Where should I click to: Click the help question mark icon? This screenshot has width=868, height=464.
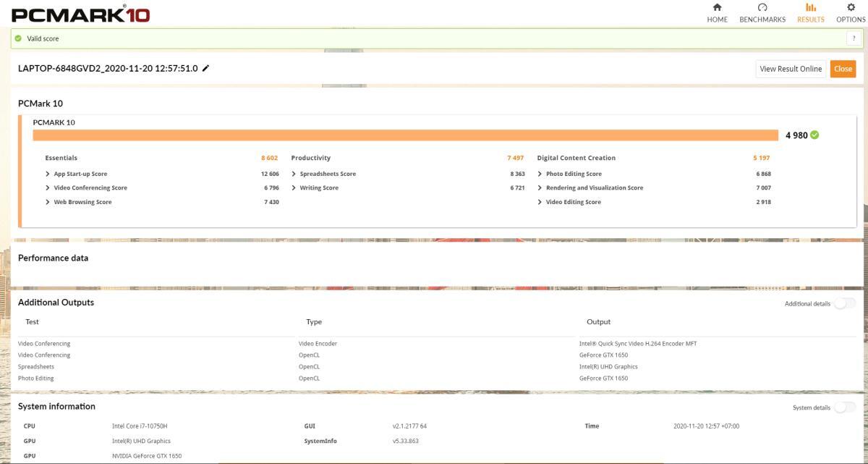point(856,38)
